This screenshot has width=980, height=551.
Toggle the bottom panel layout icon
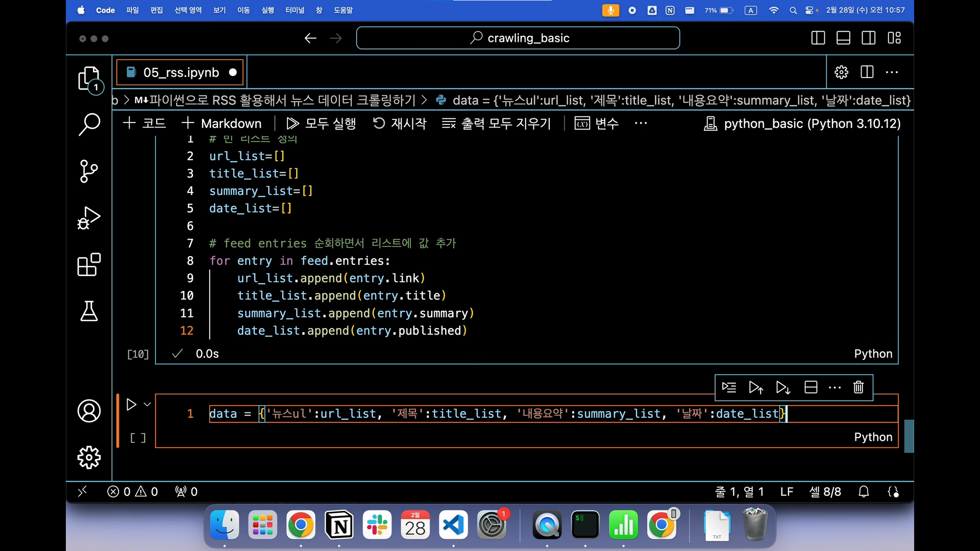[x=843, y=38]
